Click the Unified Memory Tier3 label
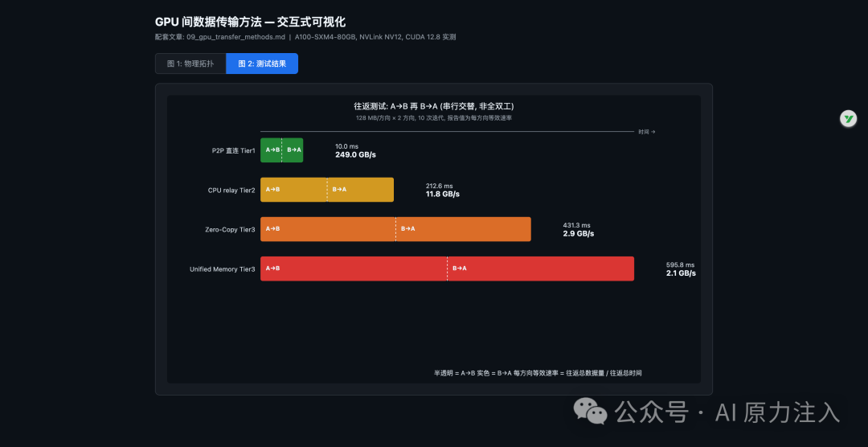 [x=223, y=269]
